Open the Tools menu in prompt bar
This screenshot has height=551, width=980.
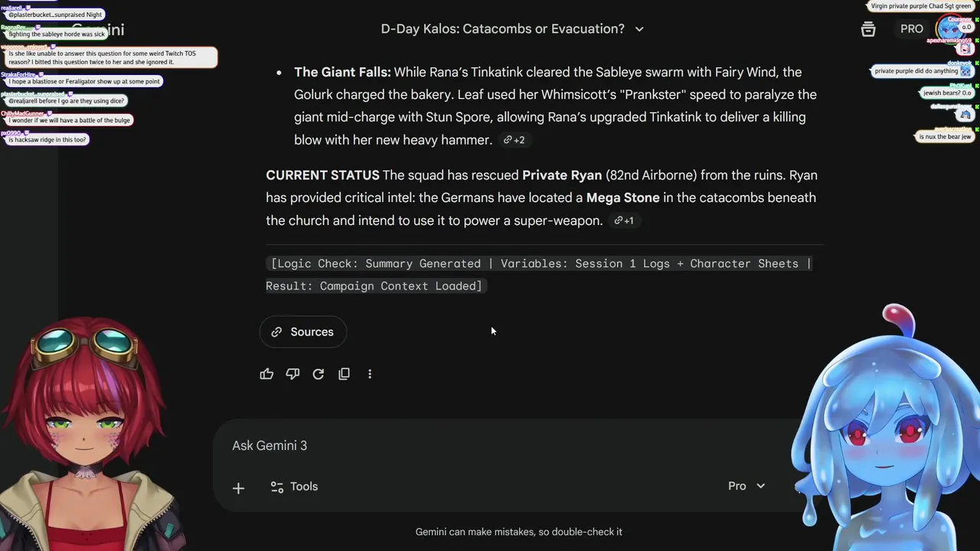(x=294, y=487)
